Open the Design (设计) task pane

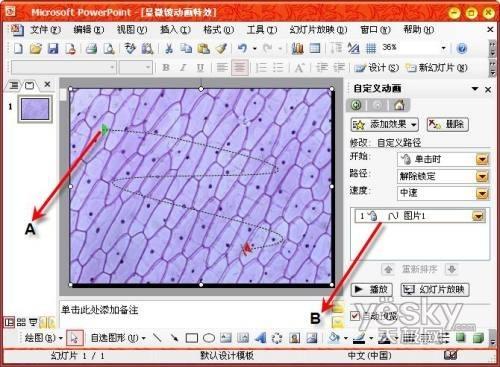click(376, 68)
